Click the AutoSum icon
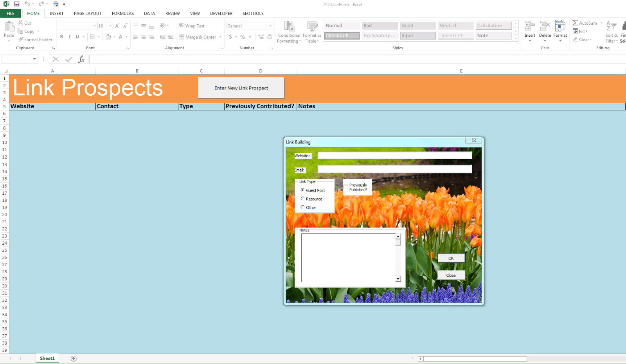 click(x=576, y=23)
